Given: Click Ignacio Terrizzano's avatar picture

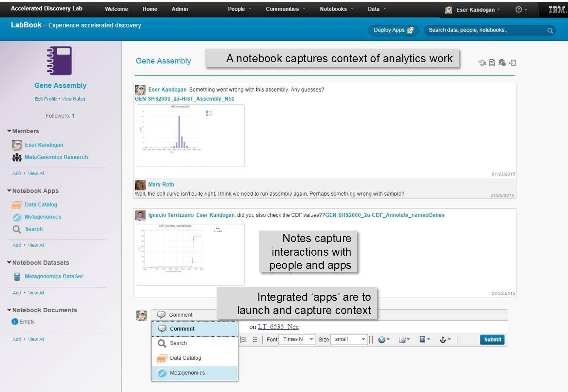Looking at the screenshot, I should (140, 215).
